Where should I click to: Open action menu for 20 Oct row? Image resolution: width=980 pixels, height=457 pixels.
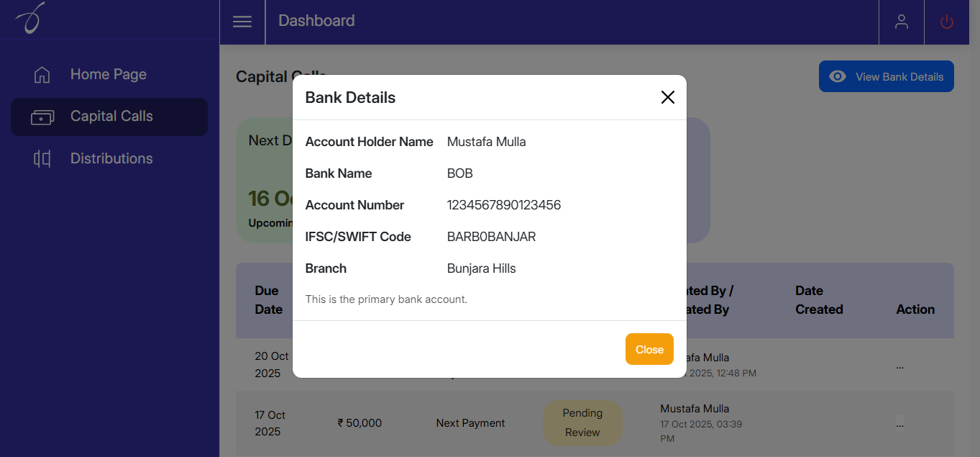click(899, 366)
